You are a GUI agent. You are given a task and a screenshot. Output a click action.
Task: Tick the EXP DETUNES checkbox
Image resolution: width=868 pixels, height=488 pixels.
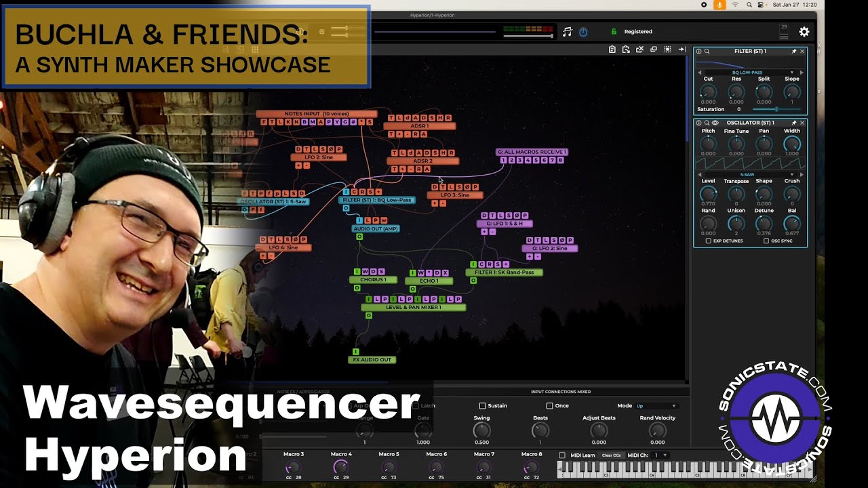pos(709,241)
